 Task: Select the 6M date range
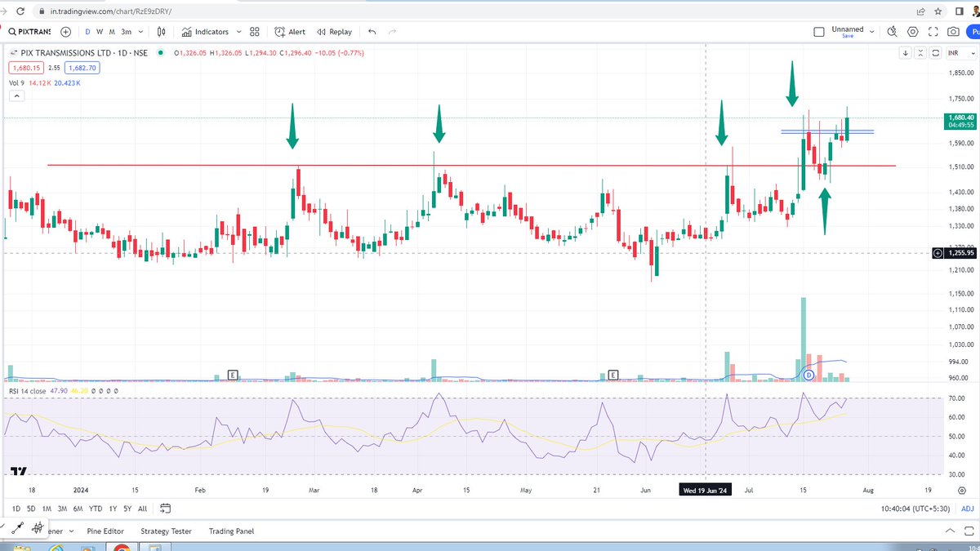pyautogui.click(x=78, y=508)
